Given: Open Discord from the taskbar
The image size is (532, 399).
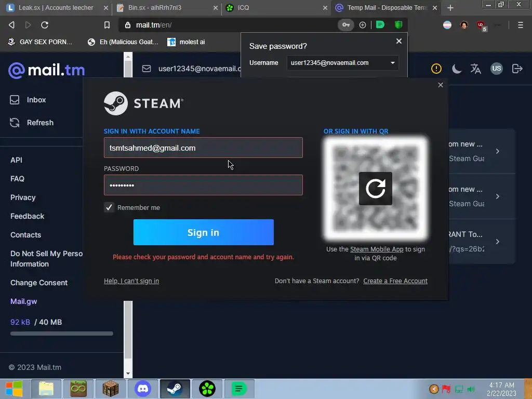Looking at the screenshot, I should pyautogui.click(x=143, y=389).
